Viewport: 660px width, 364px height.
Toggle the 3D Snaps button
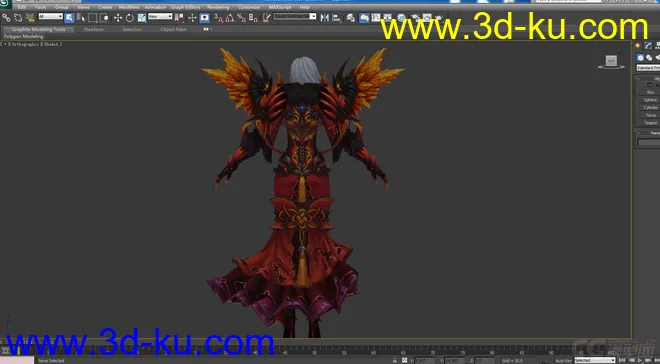point(218,18)
